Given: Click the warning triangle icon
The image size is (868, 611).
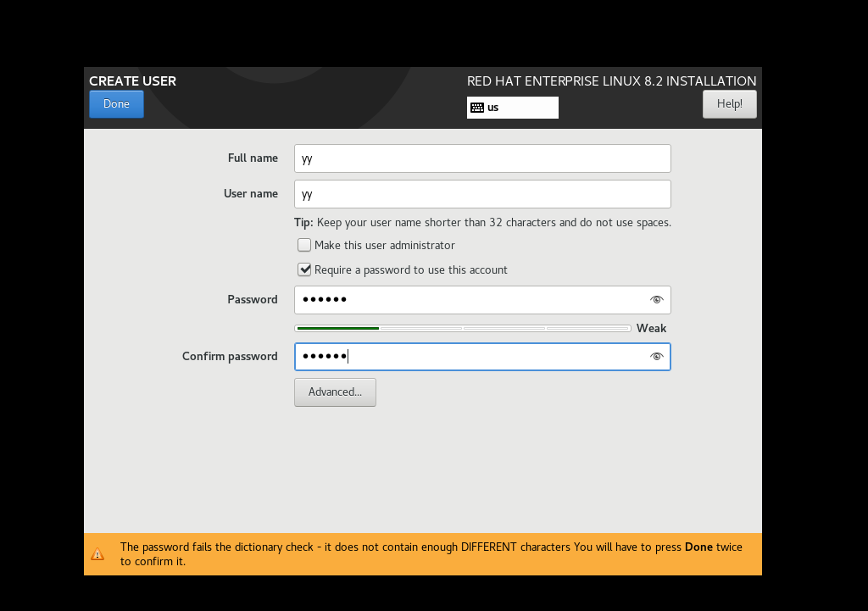Looking at the screenshot, I should point(97,554).
